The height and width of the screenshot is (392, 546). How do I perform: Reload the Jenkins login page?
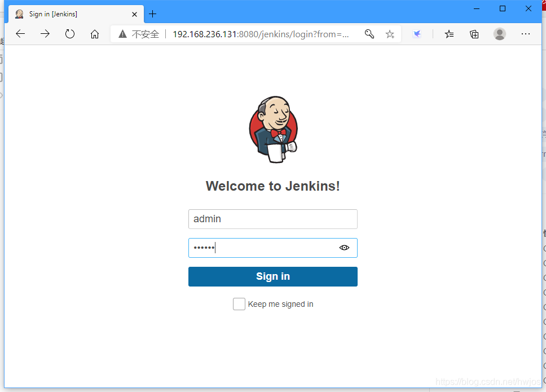tap(70, 34)
